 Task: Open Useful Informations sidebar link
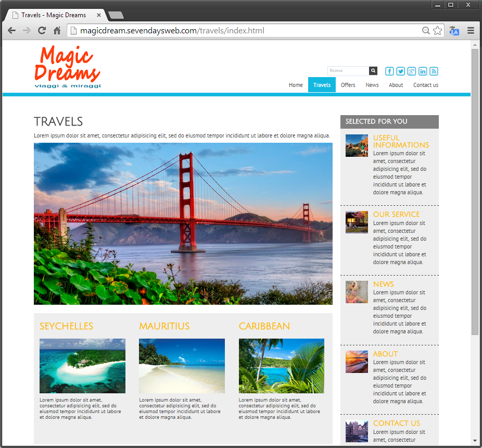coord(401,142)
